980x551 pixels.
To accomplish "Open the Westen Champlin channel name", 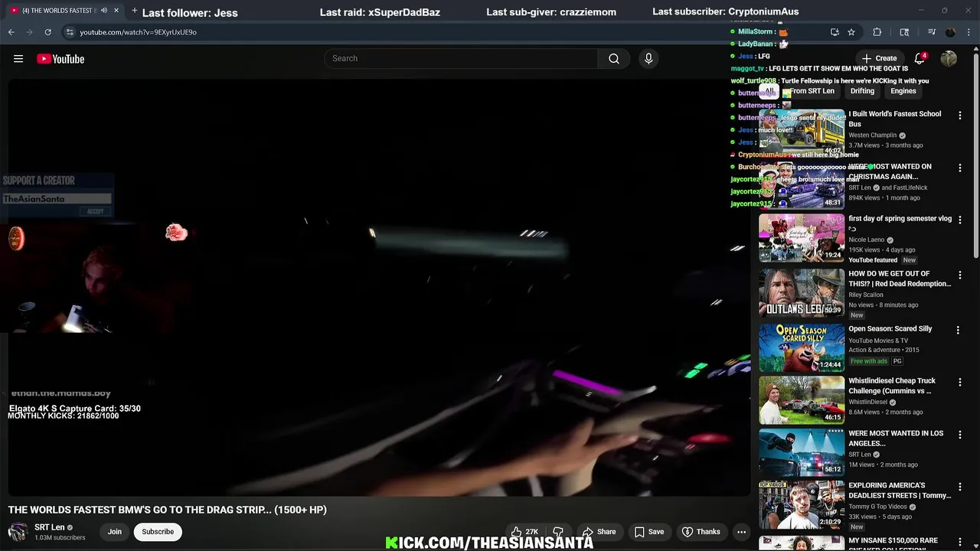I will (872, 135).
